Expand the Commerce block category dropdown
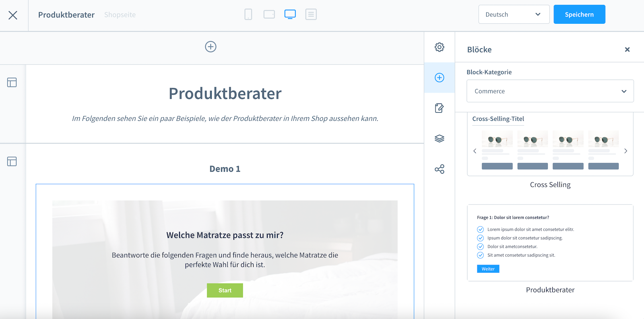 pyautogui.click(x=550, y=91)
